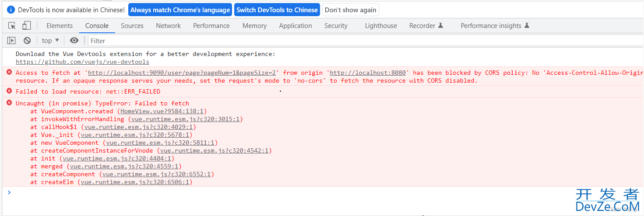Click Don't show again button
Screen dimensions: 644x216
[351, 10]
